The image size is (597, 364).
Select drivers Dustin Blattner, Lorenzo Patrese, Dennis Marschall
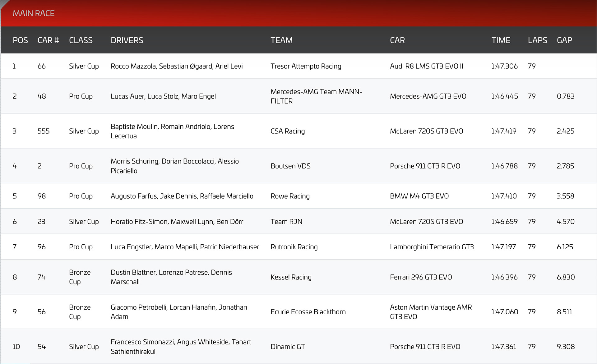click(171, 277)
